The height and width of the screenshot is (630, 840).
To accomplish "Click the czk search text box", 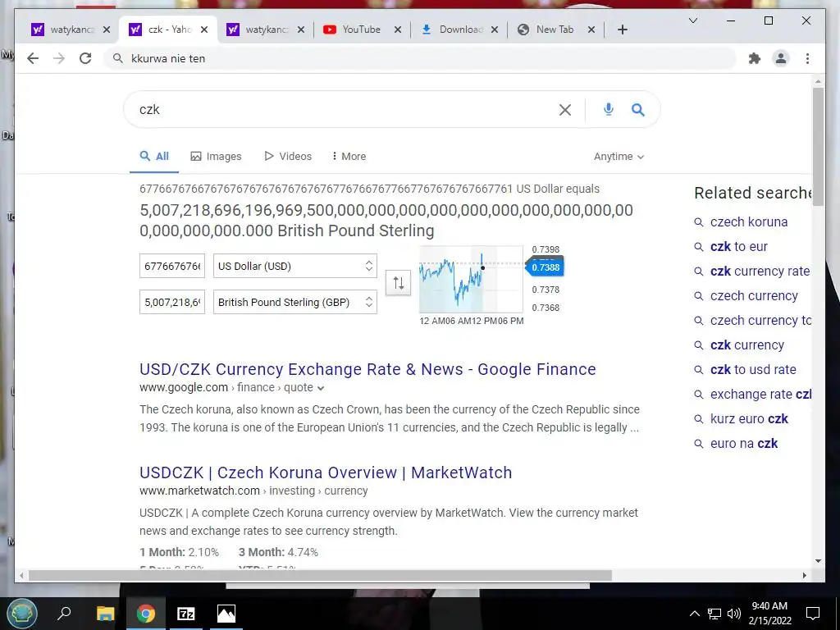I will click(343, 110).
